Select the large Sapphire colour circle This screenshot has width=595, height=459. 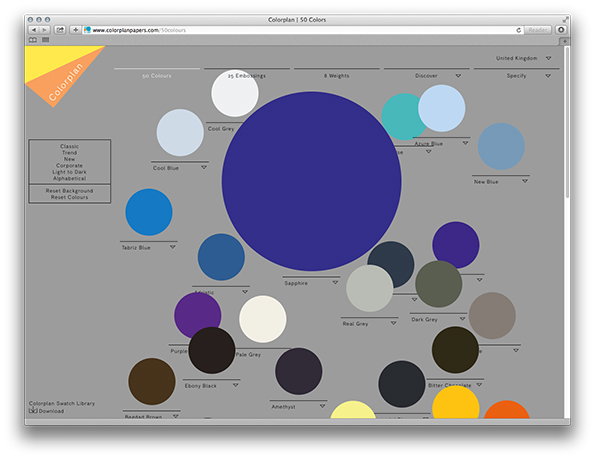coord(312,181)
